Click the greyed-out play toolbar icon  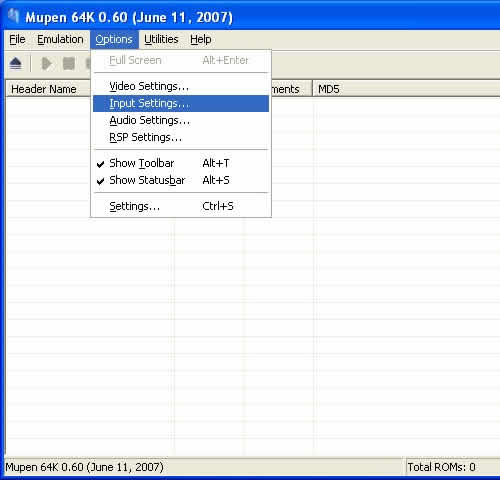click(x=46, y=63)
